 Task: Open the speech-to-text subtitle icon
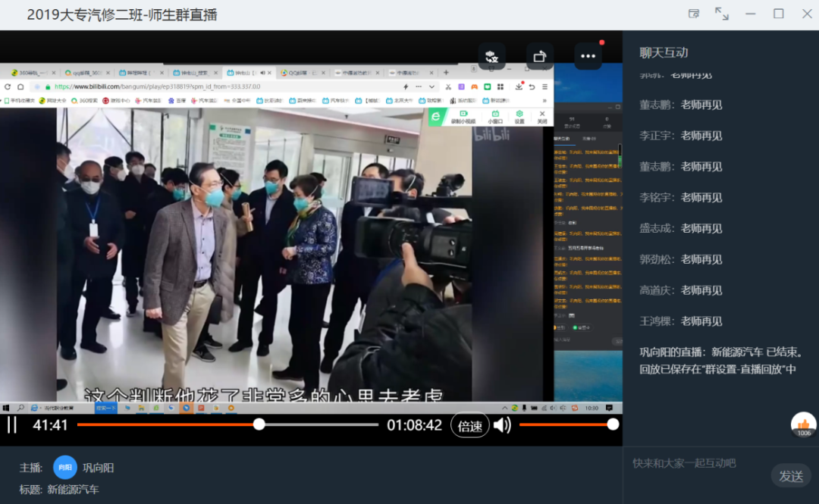point(491,56)
